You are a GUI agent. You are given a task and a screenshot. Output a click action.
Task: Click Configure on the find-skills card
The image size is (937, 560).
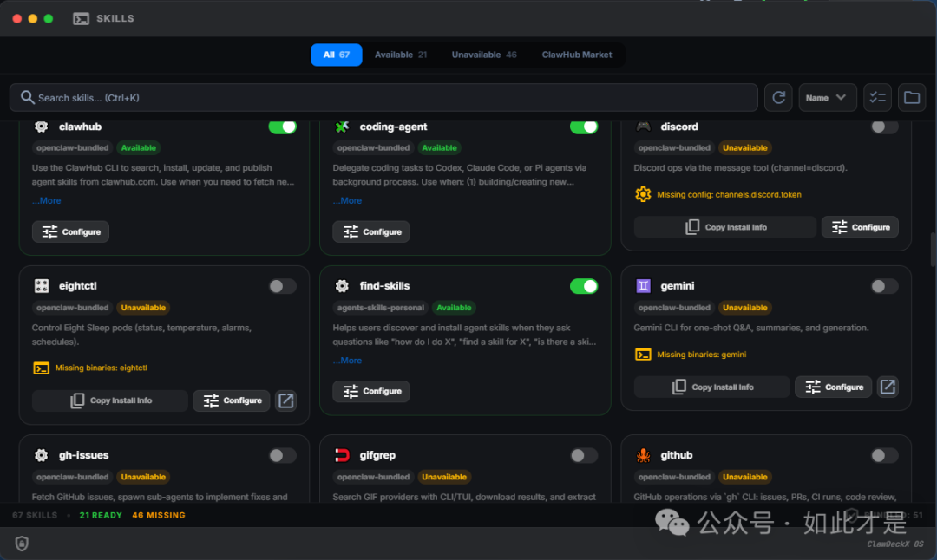[x=371, y=391]
